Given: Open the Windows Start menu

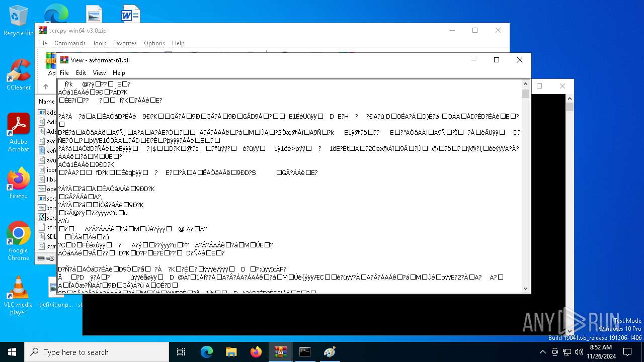Looking at the screenshot, I should pos(12,352).
